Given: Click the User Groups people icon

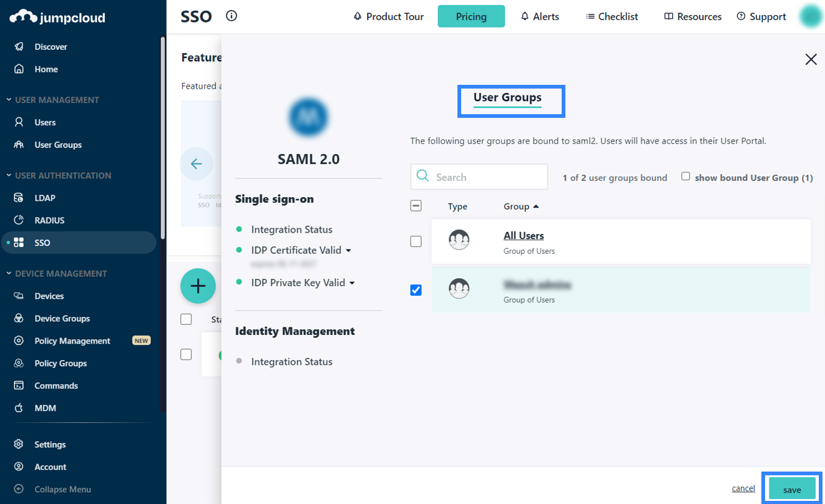Looking at the screenshot, I should point(19,145).
